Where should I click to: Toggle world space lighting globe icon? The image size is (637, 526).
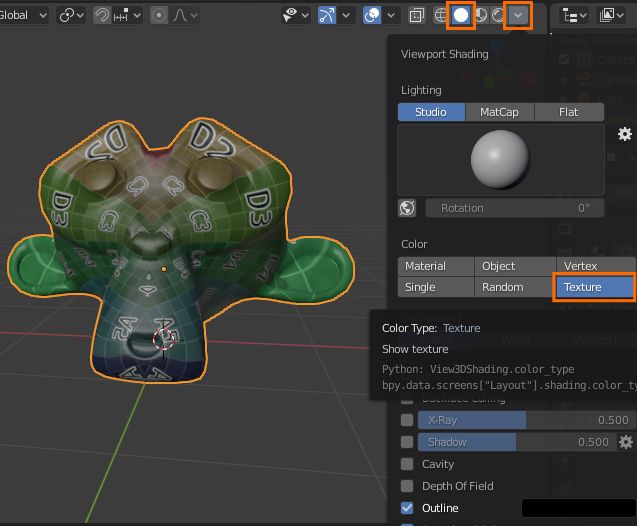[x=407, y=208]
